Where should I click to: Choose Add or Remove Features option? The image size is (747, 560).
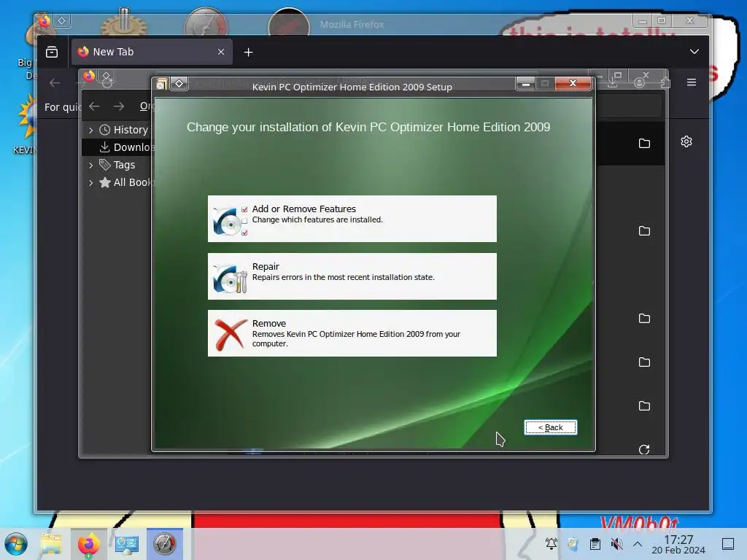click(352, 219)
